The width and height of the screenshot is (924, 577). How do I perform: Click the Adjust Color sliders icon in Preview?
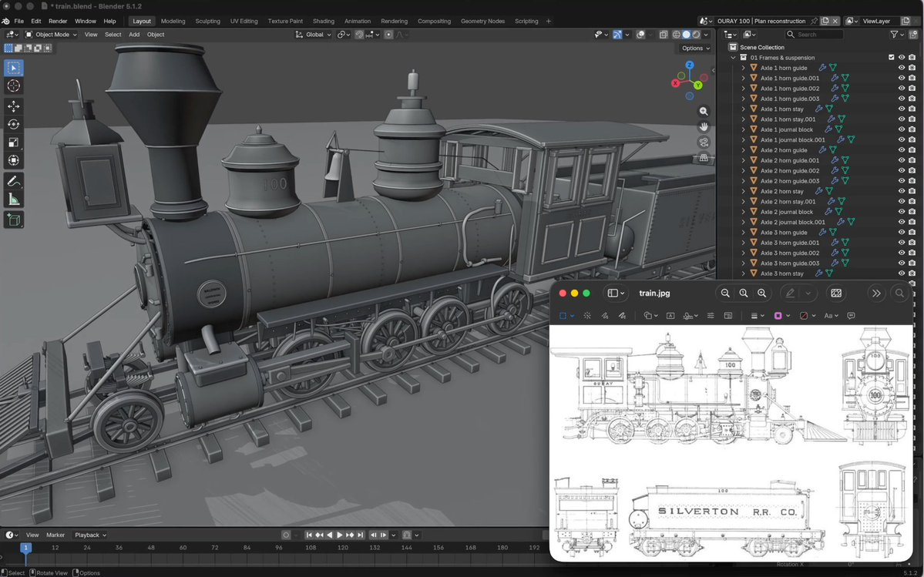coord(711,316)
